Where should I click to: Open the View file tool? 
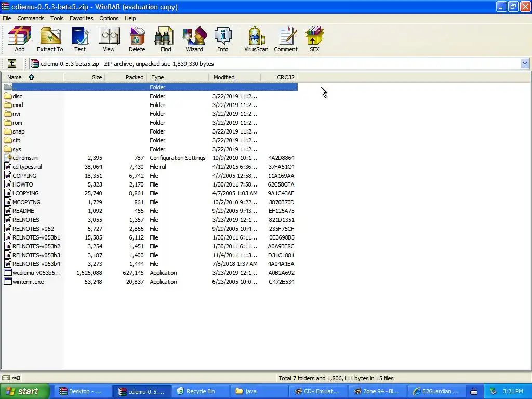(x=109, y=39)
